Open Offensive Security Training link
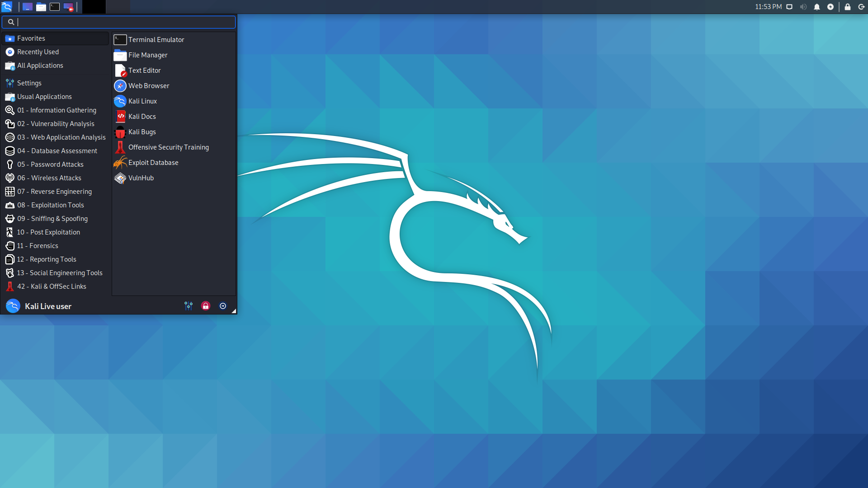This screenshot has height=488, width=868. click(x=174, y=147)
